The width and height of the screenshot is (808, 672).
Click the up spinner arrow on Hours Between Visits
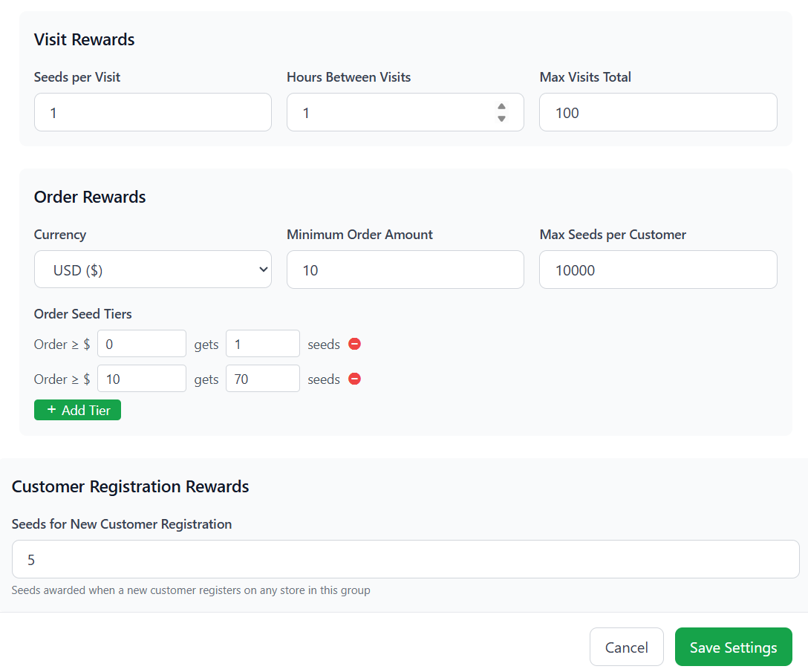pos(502,107)
